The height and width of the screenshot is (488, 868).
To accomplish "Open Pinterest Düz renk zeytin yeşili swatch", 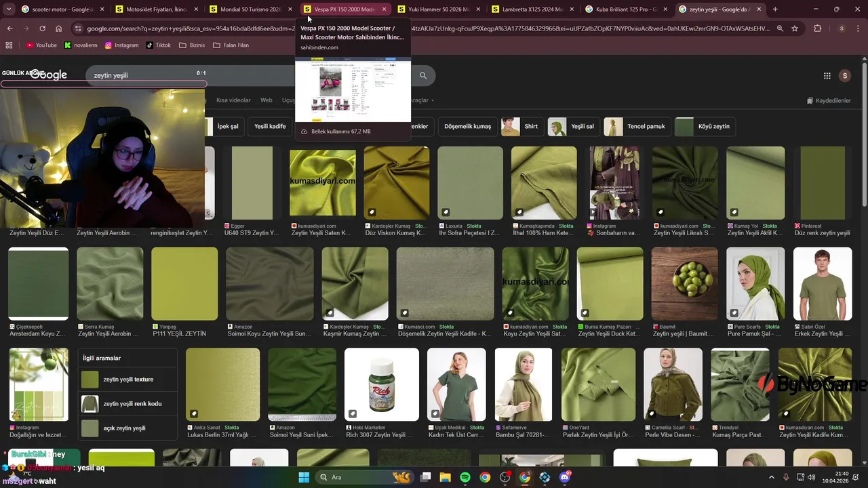I will 823,183.
